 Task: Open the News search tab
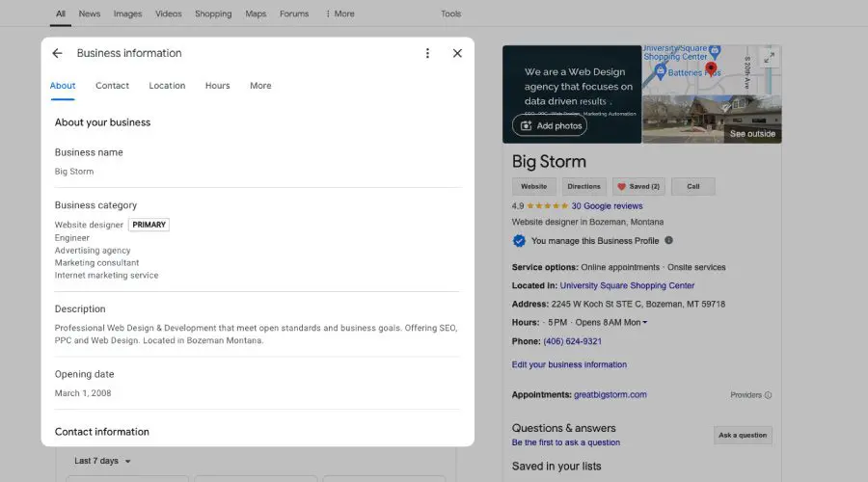(90, 13)
